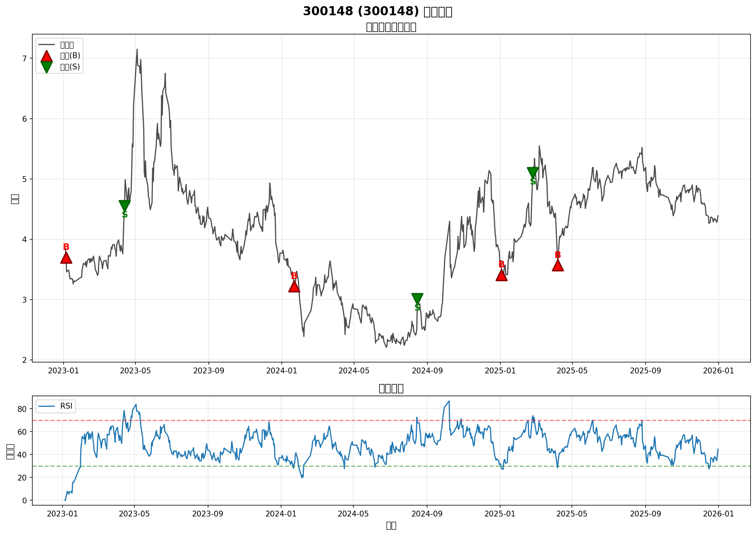Click the y-axis tick label 7 on price chart

click(25, 58)
